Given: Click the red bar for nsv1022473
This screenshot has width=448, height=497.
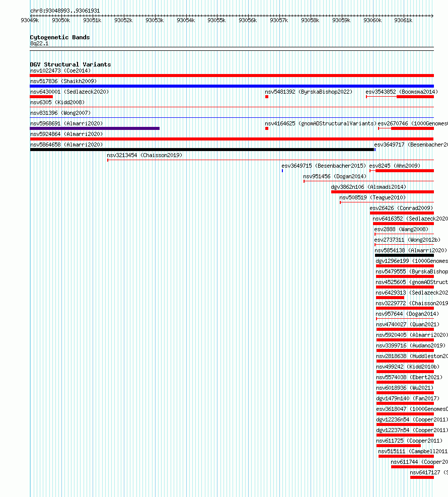Looking at the screenshot, I should [x=232, y=76].
